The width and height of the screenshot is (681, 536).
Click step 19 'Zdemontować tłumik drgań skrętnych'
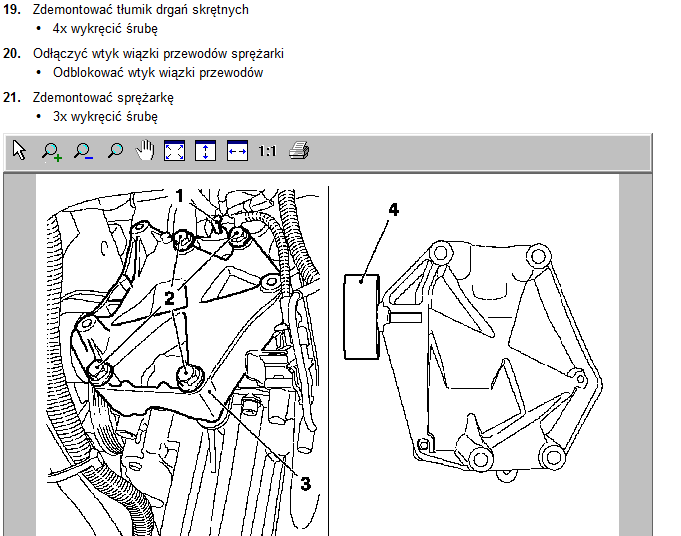(x=140, y=9)
